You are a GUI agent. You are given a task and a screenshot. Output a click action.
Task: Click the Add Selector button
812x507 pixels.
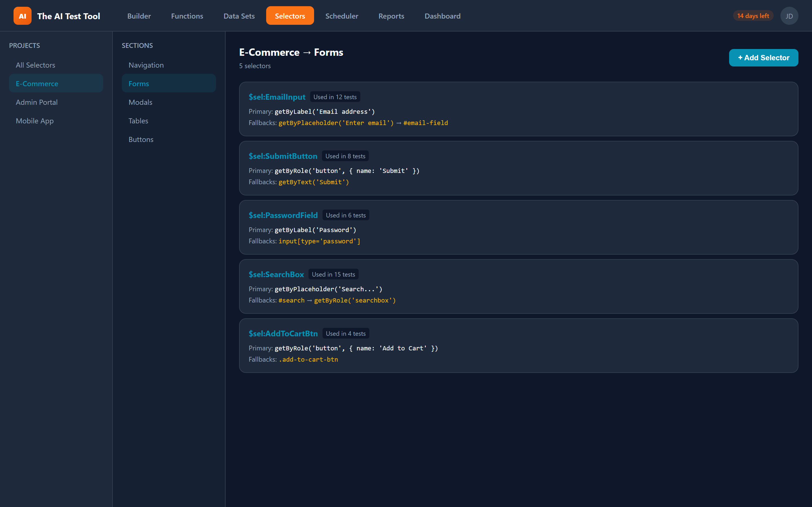tap(763, 58)
